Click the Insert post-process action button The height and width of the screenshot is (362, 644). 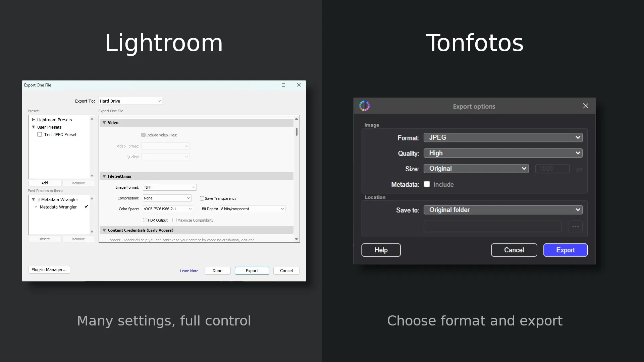45,239
